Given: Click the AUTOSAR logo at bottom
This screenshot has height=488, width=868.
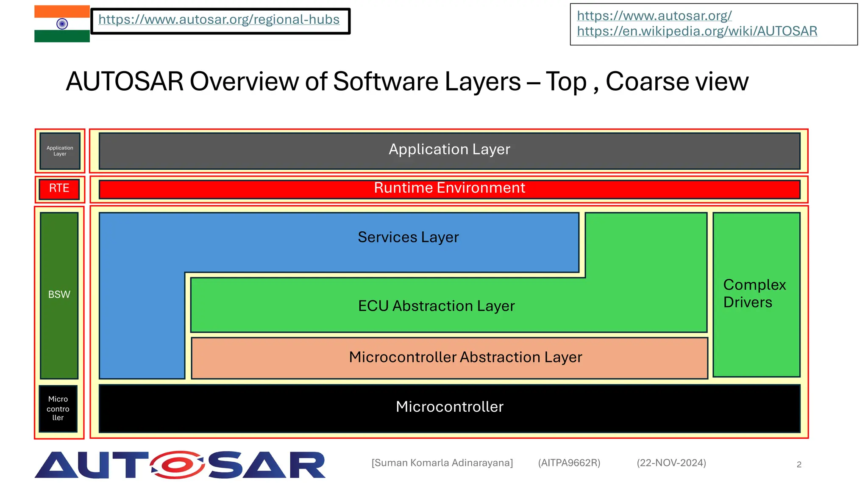Looking at the screenshot, I should point(180,465).
